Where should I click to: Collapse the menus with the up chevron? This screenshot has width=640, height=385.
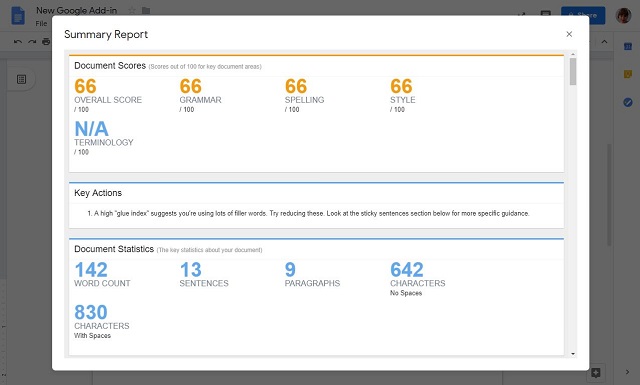[x=604, y=42]
